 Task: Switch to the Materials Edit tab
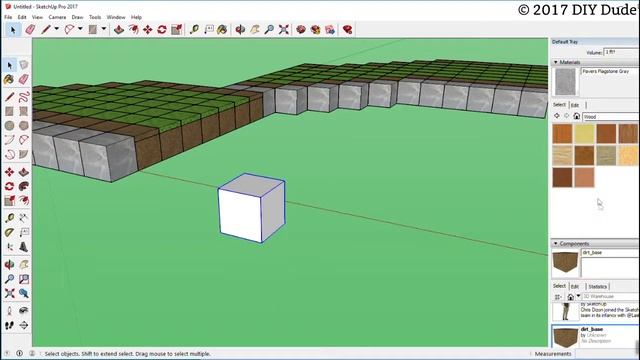pos(575,105)
